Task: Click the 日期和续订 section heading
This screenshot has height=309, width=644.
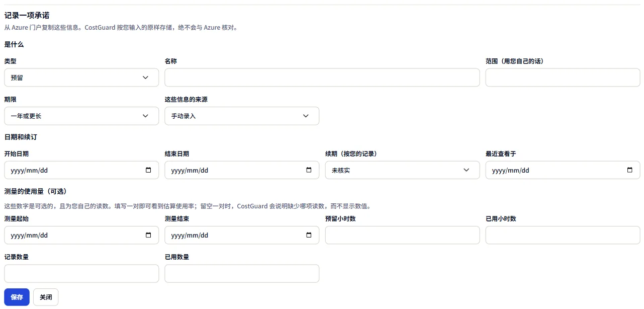Action: point(21,137)
